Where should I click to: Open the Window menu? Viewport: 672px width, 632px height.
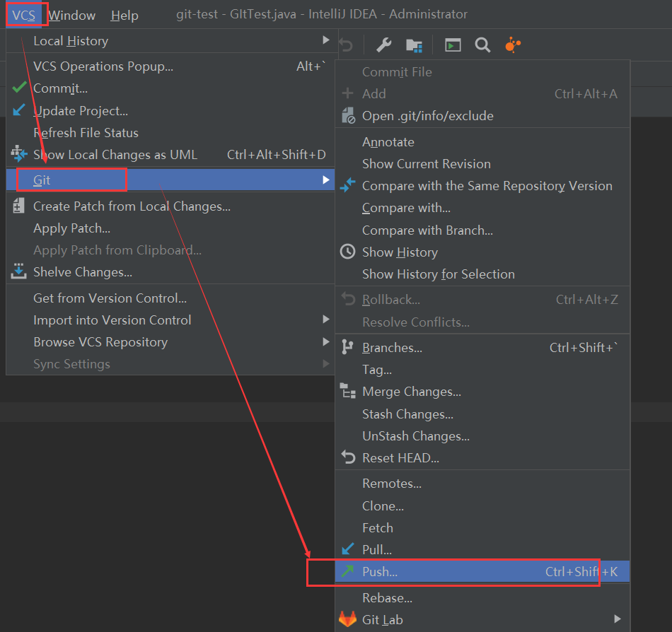tap(71, 16)
